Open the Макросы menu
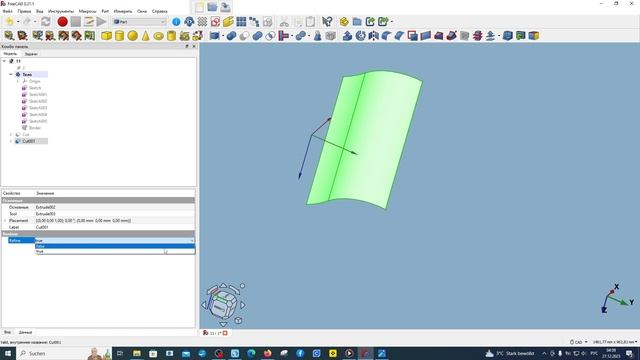Screen dimensions: 640x360 pos(87,11)
